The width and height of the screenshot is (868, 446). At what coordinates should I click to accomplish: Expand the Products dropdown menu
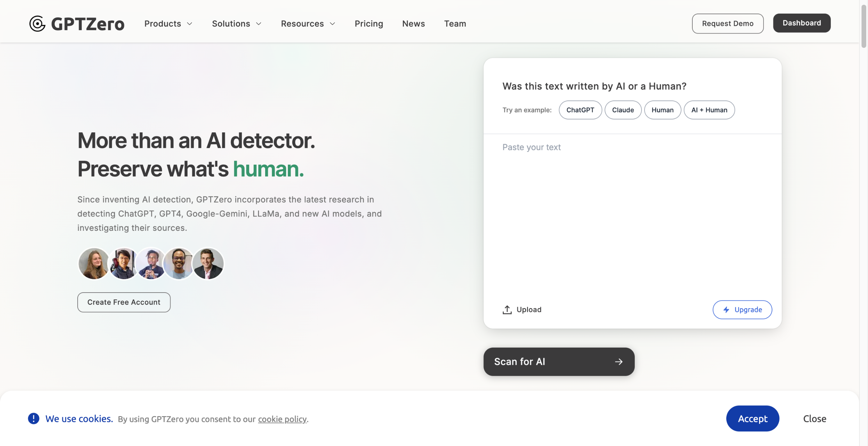169,24
